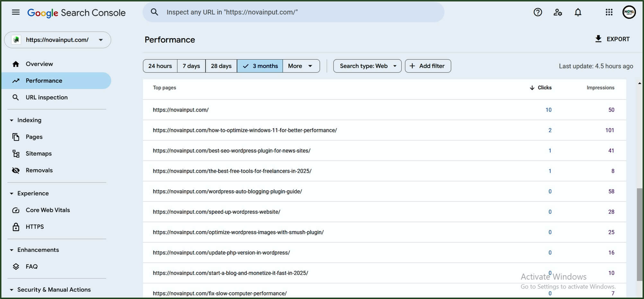Click the Last update: 4.5 hours ago text

pos(596,66)
